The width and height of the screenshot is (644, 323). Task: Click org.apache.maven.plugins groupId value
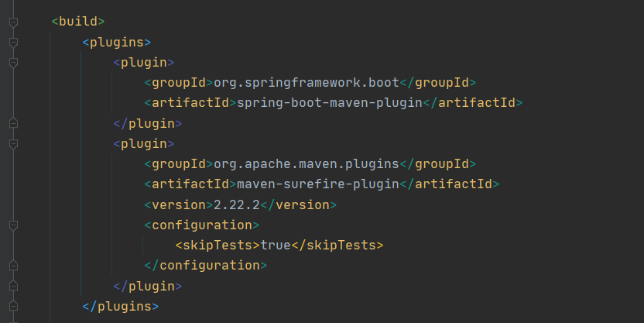tap(307, 164)
